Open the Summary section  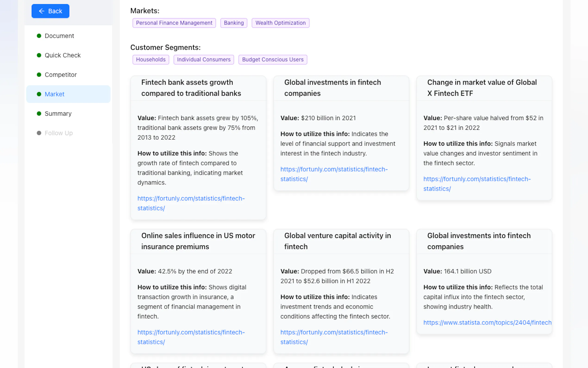coord(58,114)
